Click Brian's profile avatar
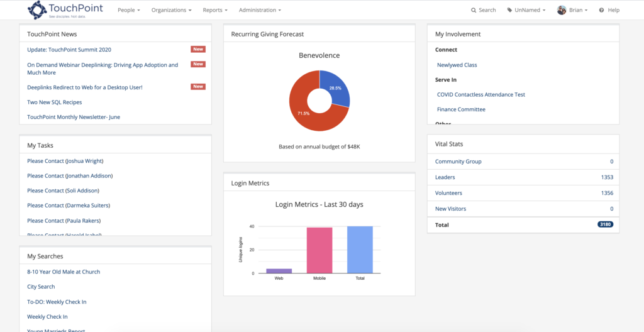The height and width of the screenshot is (332, 644). (561, 10)
